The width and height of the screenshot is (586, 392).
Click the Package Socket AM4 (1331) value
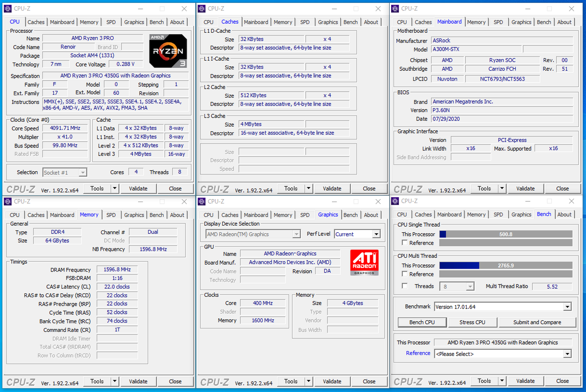(92, 56)
